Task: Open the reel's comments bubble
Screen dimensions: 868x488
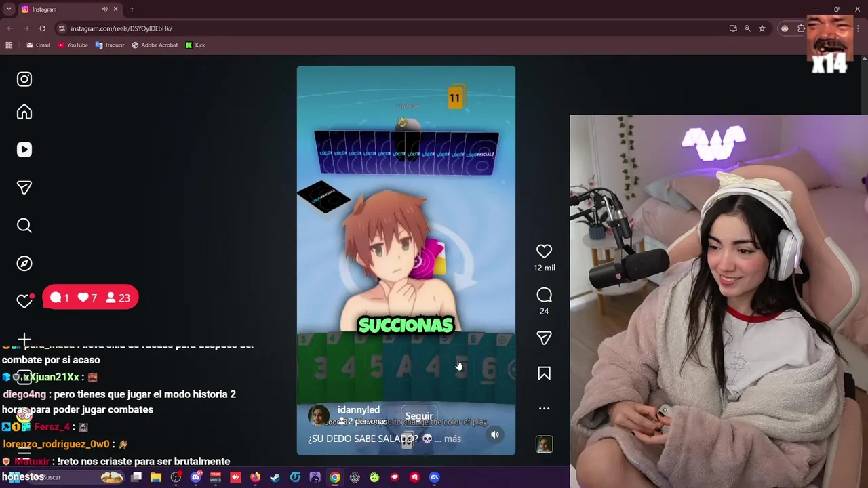Action: pos(544,295)
